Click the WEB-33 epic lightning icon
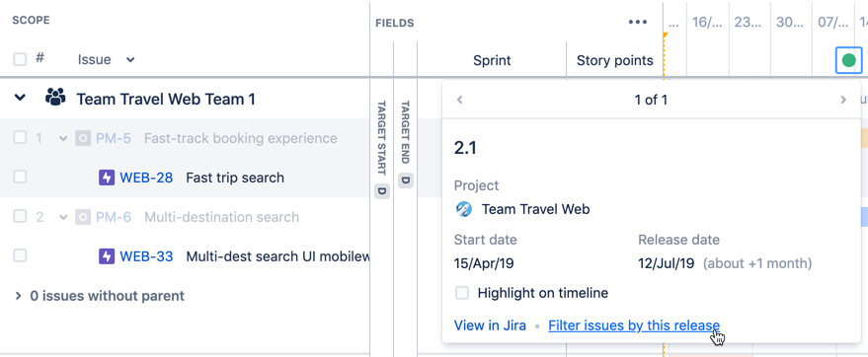This screenshot has height=357, width=868. pyautogui.click(x=107, y=255)
